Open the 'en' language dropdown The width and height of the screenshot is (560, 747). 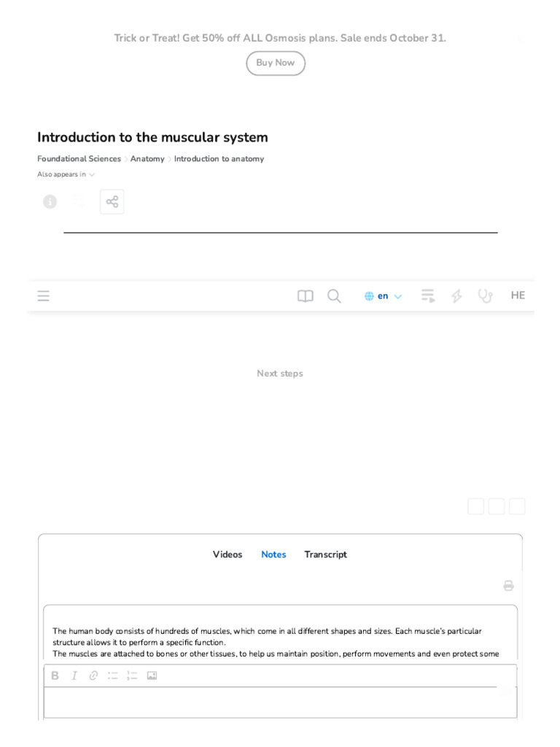click(384, 296)
